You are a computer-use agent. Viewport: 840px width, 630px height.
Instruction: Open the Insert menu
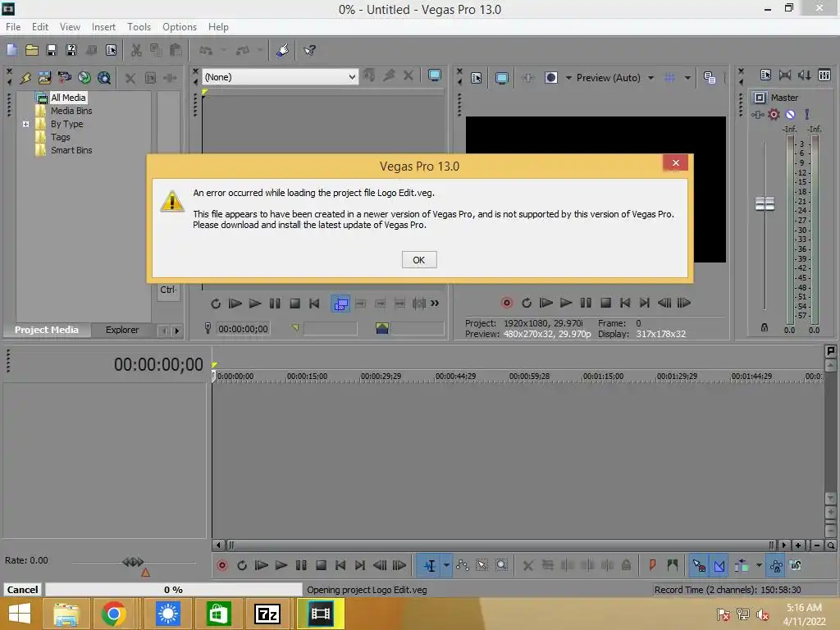[x=103, y=27]
